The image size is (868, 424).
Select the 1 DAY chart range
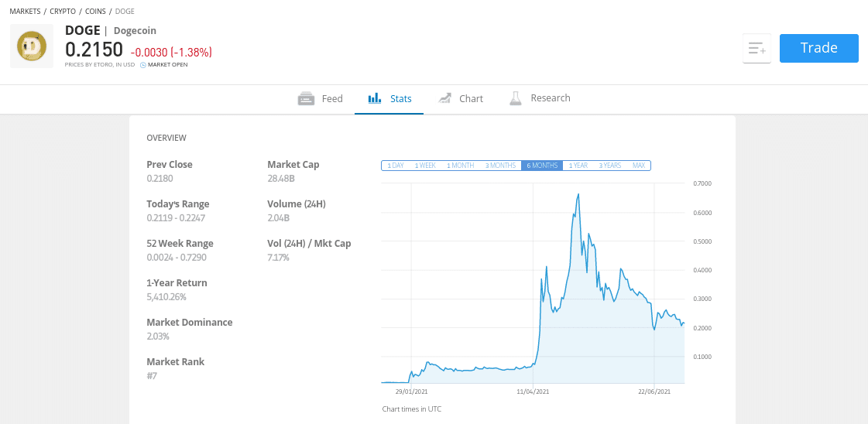coord(396,166)
